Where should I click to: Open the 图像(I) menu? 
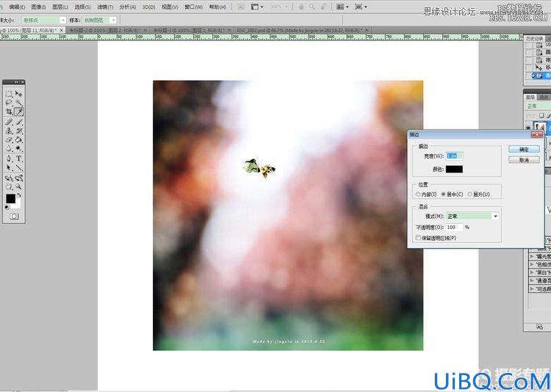39,7
